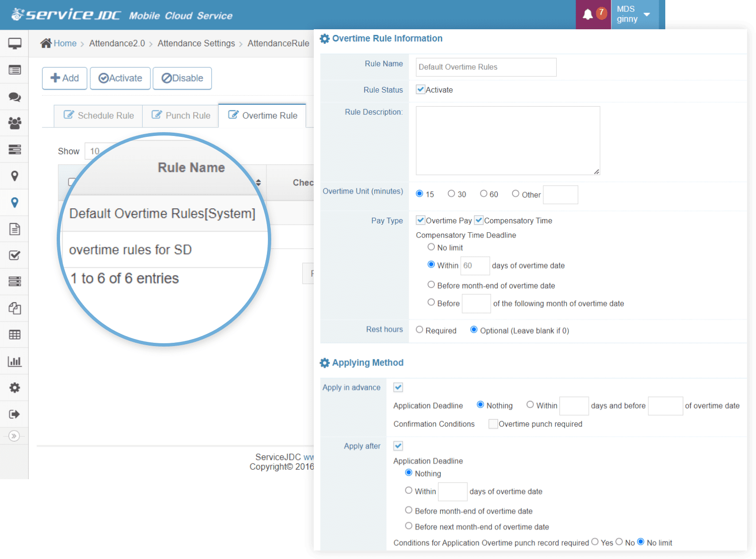Select Required rest hours option
756x559 pixels.
click(x=420, y=330)
